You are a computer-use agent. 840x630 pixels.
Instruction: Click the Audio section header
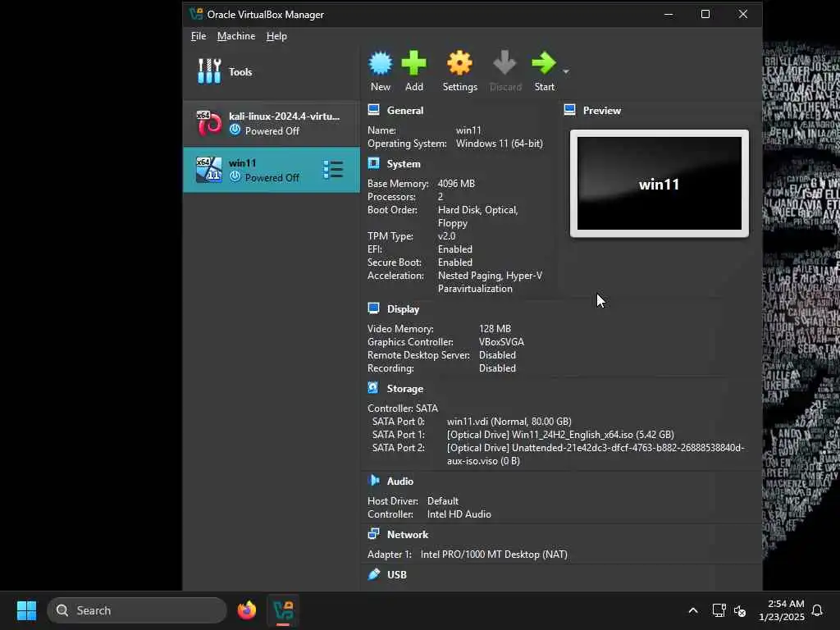[400, 481]
